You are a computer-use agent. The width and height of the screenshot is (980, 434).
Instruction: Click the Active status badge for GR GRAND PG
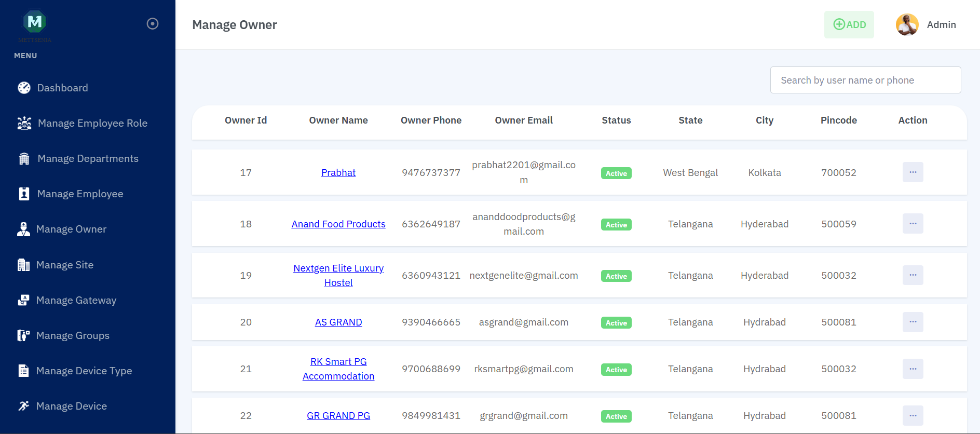[616, 416]
